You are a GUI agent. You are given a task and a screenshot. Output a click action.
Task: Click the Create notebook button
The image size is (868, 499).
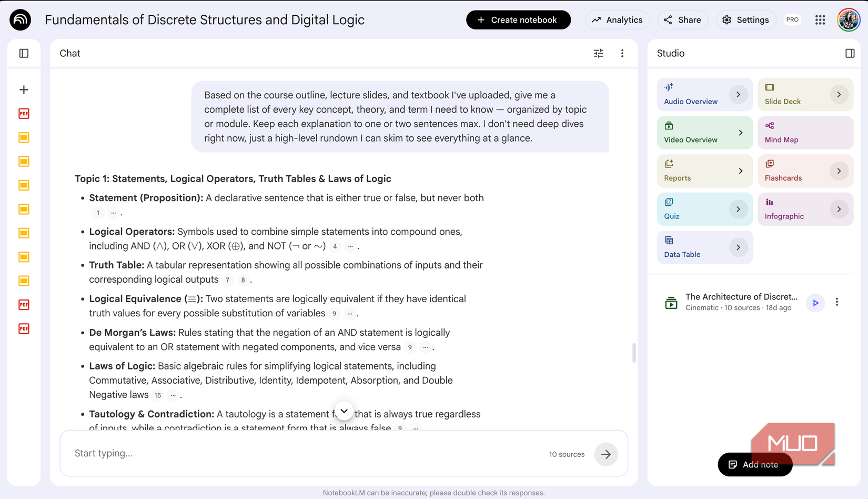point(518,19)
